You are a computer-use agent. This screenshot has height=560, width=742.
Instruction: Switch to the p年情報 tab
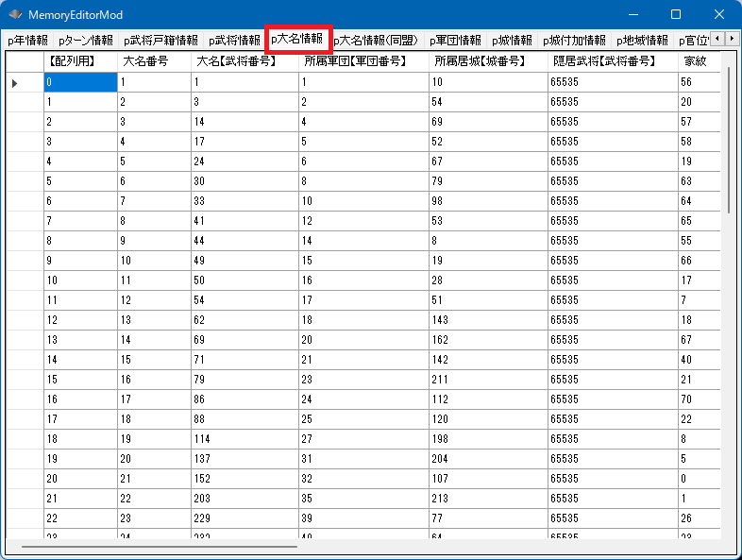tap(27, 41)
